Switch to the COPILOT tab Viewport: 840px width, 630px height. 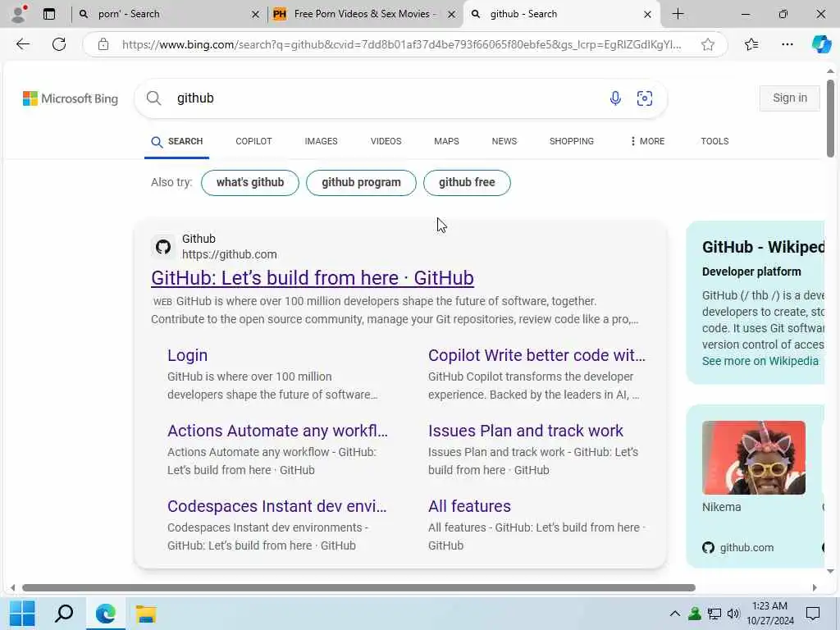coord(254,141)
